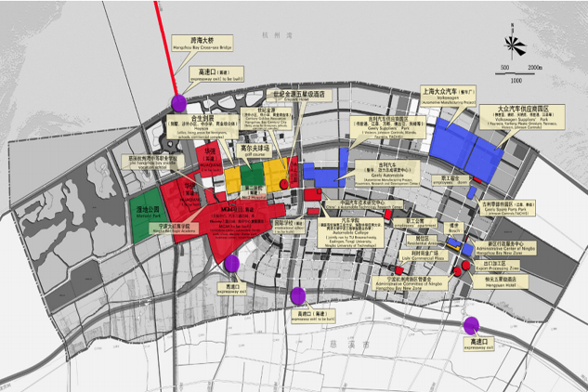Click the 出口加工区 Export Processing Zone label
This screenshot has height=392, width=588.
(496, 266)
